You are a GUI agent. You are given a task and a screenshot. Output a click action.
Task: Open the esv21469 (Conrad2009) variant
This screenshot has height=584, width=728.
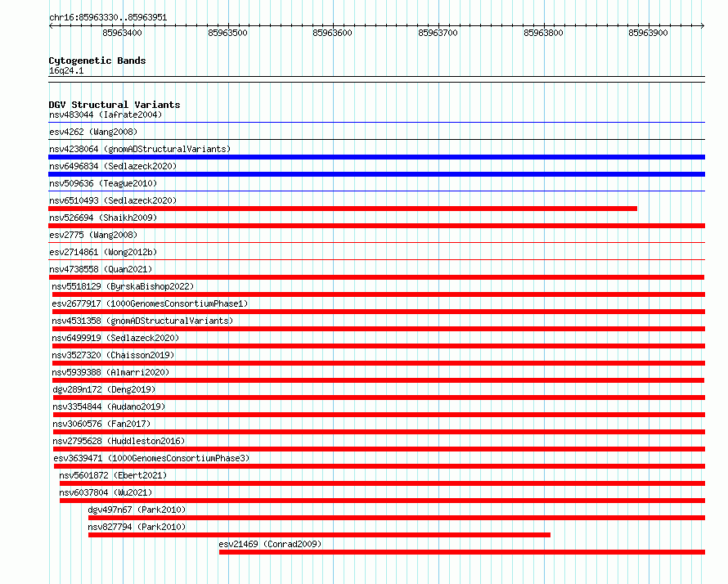coord(270,544)
